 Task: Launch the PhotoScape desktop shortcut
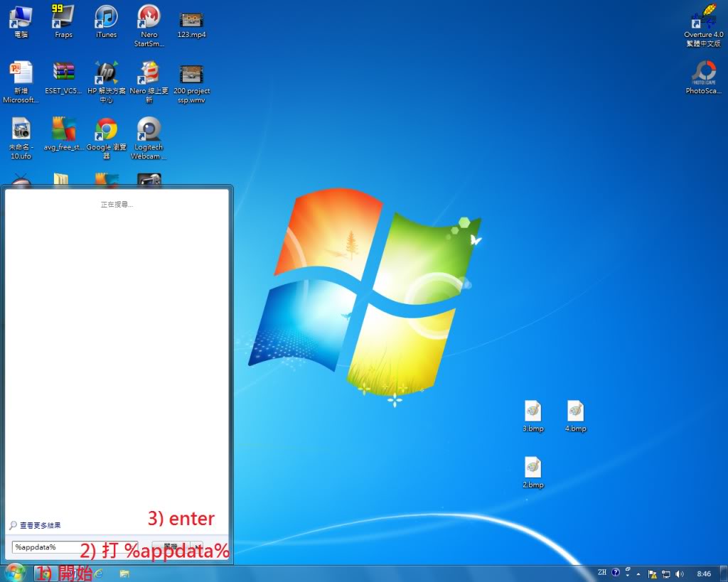[x=703, y=77]
